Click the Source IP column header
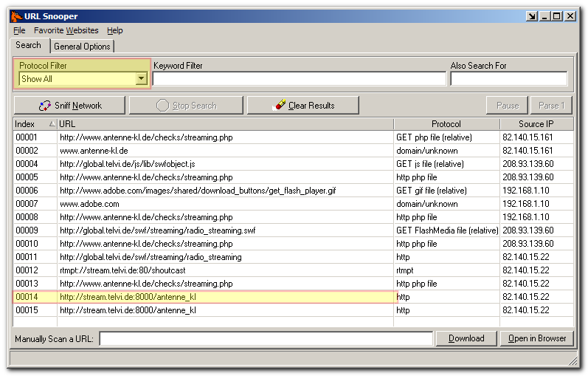This screenshot has height=376, width=588. click(x=536, y=124)
